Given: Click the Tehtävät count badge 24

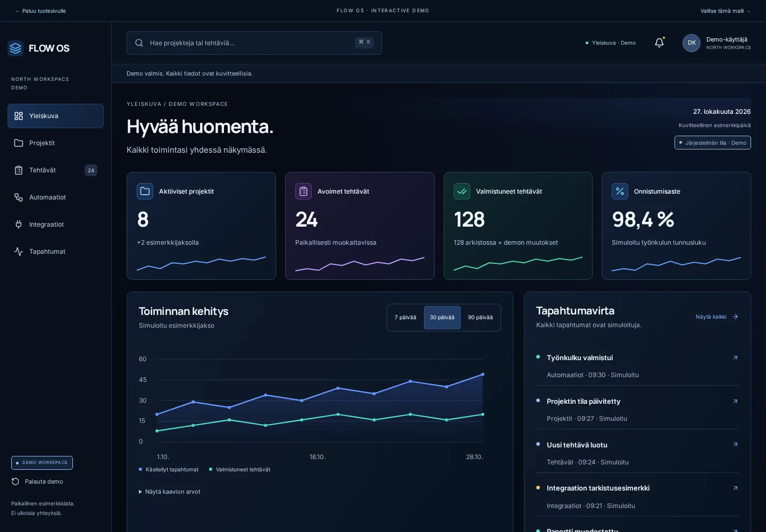Looking at the screenshot, I should (x=91, y=170).
